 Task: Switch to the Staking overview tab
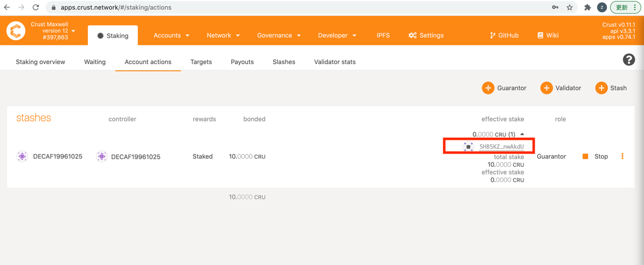click(40, 62)
